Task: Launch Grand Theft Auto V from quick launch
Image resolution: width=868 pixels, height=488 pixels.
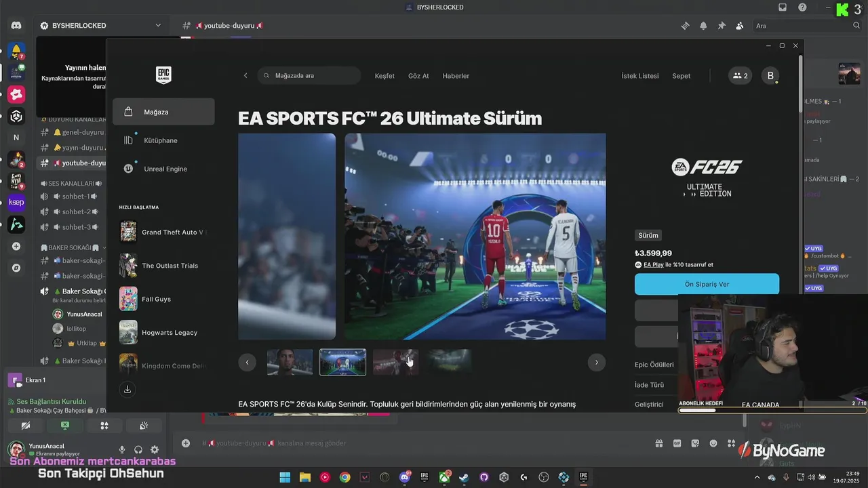Action: (163, 232)
